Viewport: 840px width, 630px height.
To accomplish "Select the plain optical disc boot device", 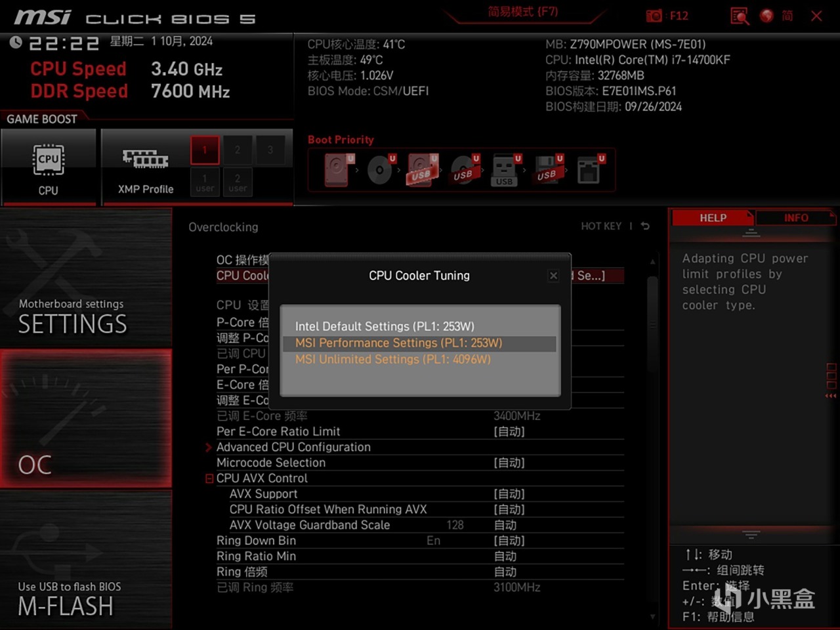I will coord(380,170).
